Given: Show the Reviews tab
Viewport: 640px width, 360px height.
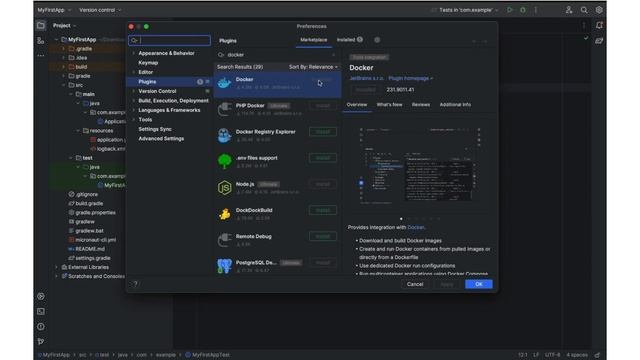Looking at the screenshot, I should coord(421,105).
